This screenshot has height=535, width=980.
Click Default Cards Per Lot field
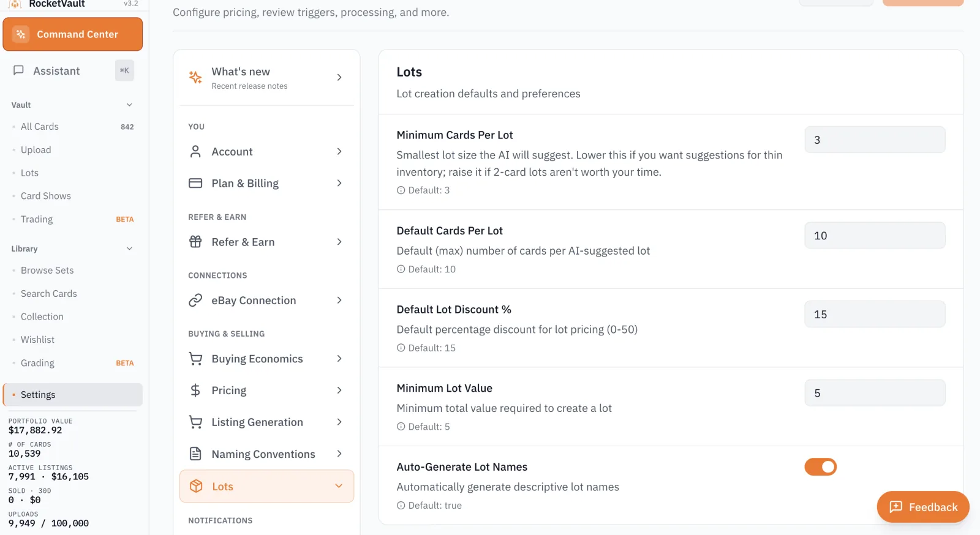(x=875, y=236)
